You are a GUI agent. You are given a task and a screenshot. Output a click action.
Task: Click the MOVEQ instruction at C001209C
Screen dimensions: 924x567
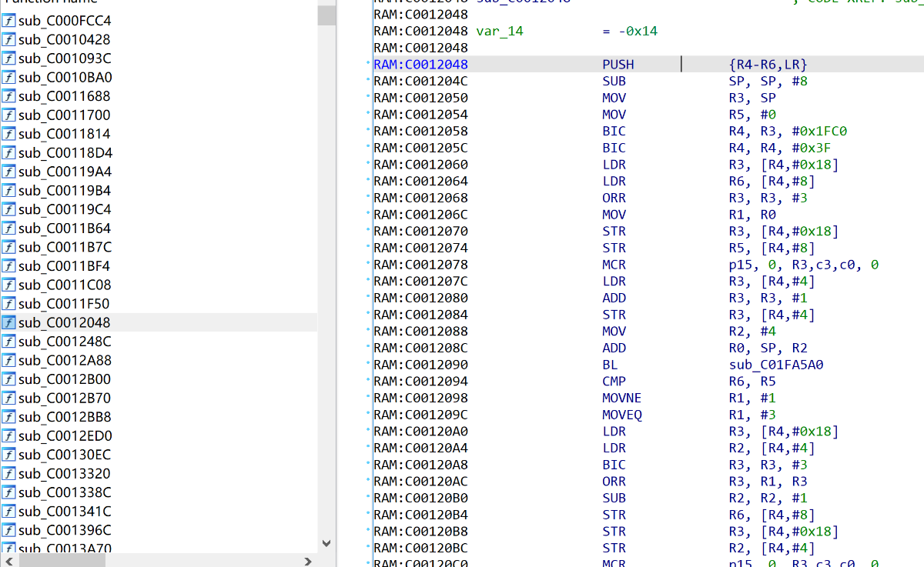[x=622, y=415]
